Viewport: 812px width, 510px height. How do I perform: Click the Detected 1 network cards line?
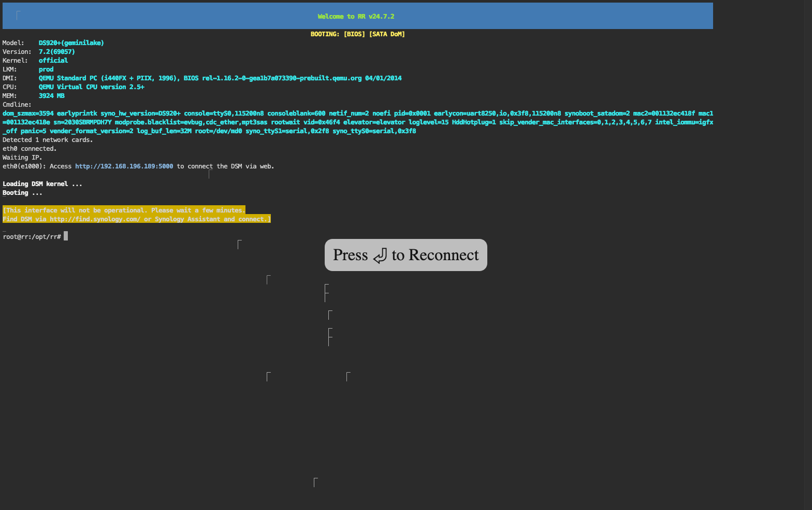tap(48, 140)
